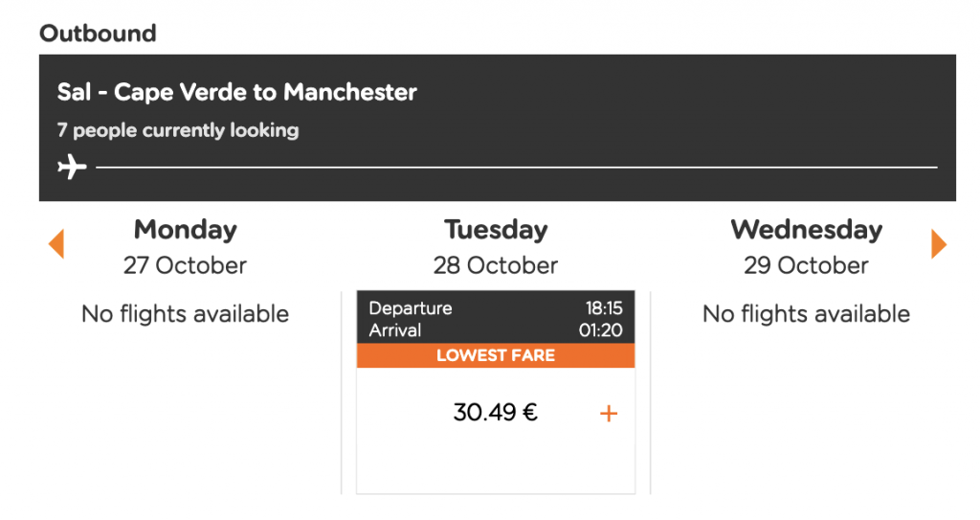
Task: Click the Sal - Cape Verde to Manchester title
Action: pyautogui.click(x=237, y=92)
